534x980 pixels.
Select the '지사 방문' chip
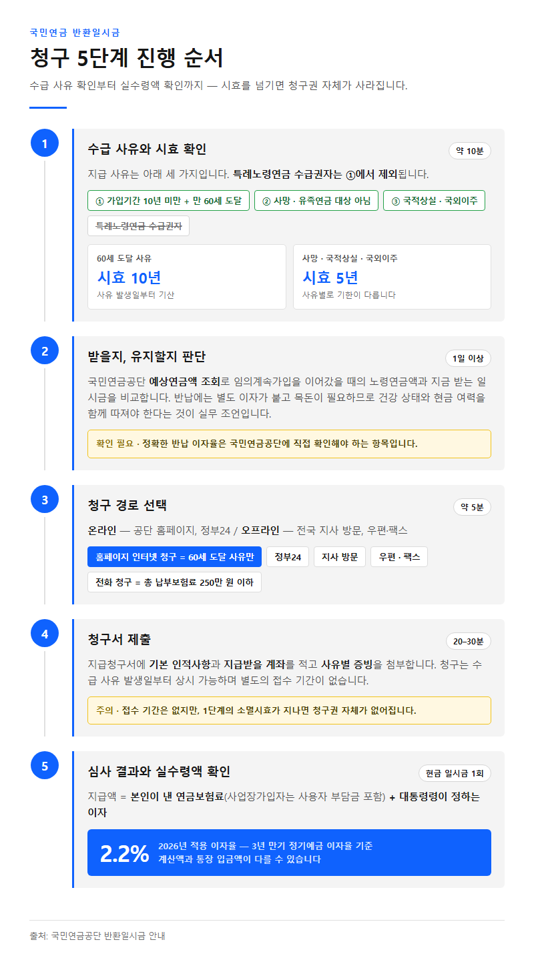[340, 557]
